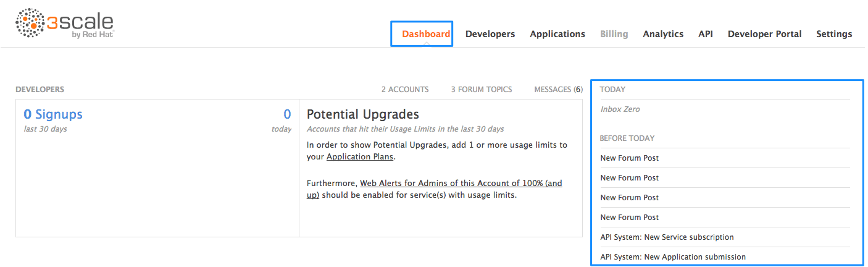
Task: Switch to the Applications section
Action: coord(557,34)
